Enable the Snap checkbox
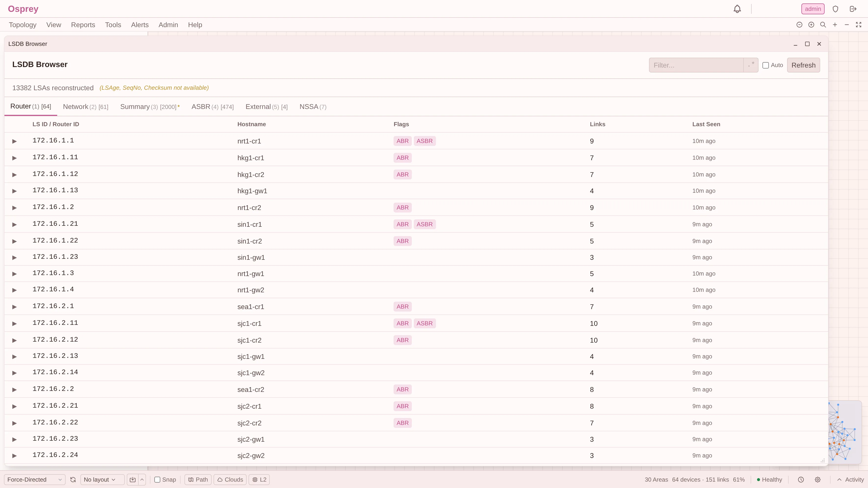 click(157, 480)
